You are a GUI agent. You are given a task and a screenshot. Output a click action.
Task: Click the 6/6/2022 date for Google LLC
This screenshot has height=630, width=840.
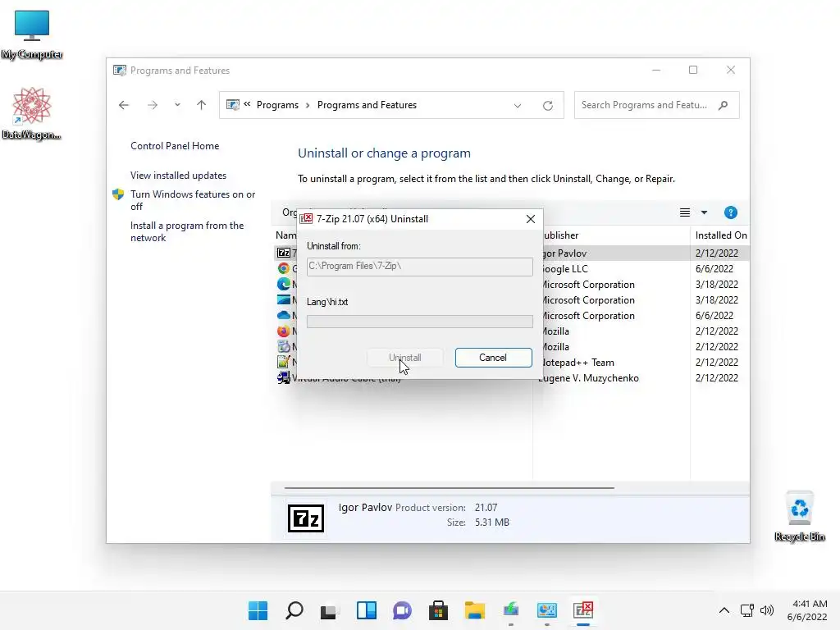click(714, 269)
